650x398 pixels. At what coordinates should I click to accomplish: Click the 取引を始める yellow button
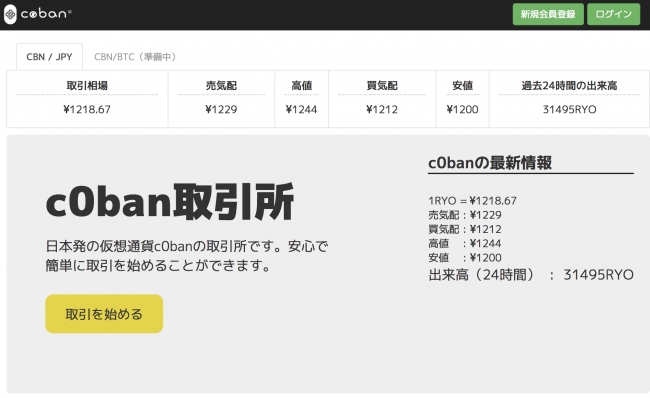click(x=104, y=314)
